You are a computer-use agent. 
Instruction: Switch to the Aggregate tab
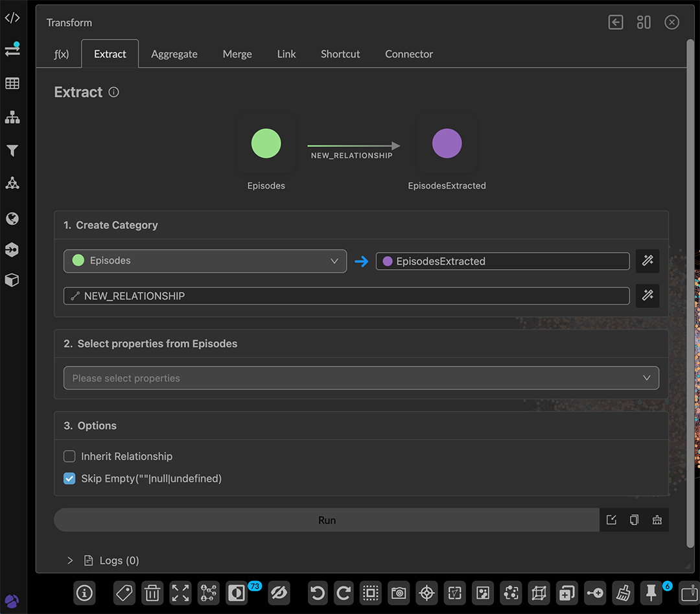pos(174,54)
